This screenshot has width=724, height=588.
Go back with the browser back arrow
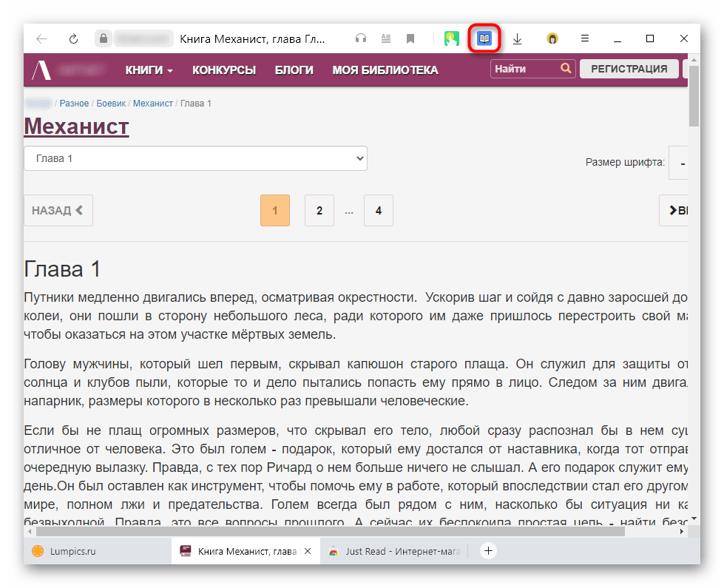coord(41,38)
